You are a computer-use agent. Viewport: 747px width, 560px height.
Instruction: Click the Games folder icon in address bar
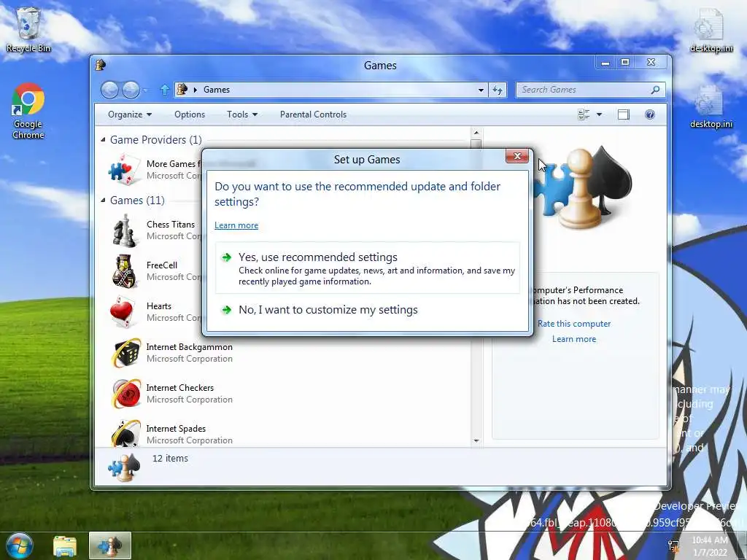[182, 89]
